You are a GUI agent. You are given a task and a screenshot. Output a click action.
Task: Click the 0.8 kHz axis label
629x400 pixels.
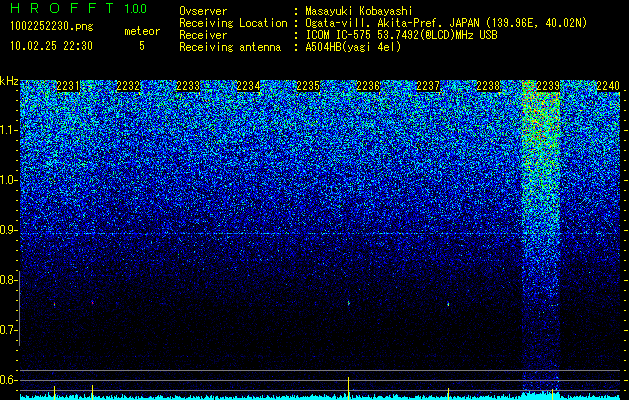click(8, 280)
